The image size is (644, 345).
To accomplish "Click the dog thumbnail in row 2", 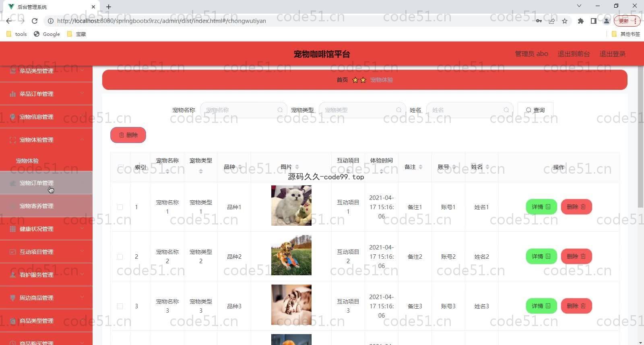I will coord(291,255).
